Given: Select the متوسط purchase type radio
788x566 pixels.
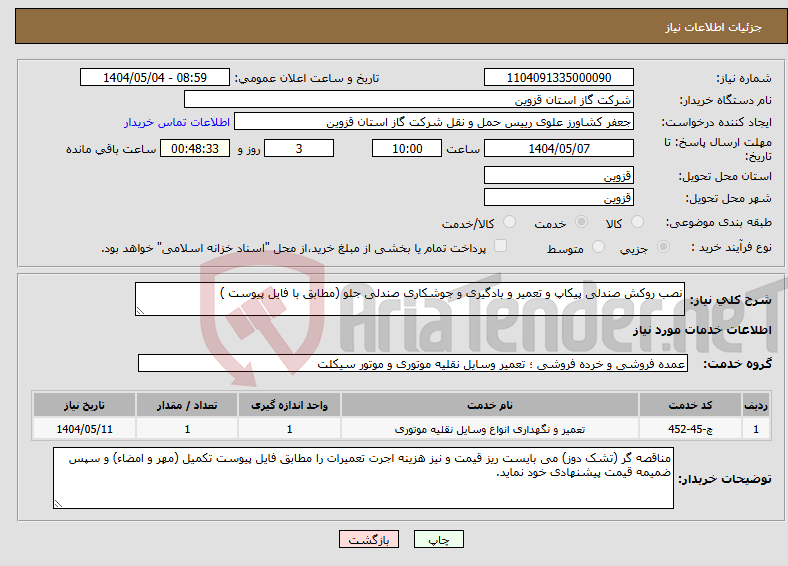Looking at the screenshot, I should pos(599,247).
